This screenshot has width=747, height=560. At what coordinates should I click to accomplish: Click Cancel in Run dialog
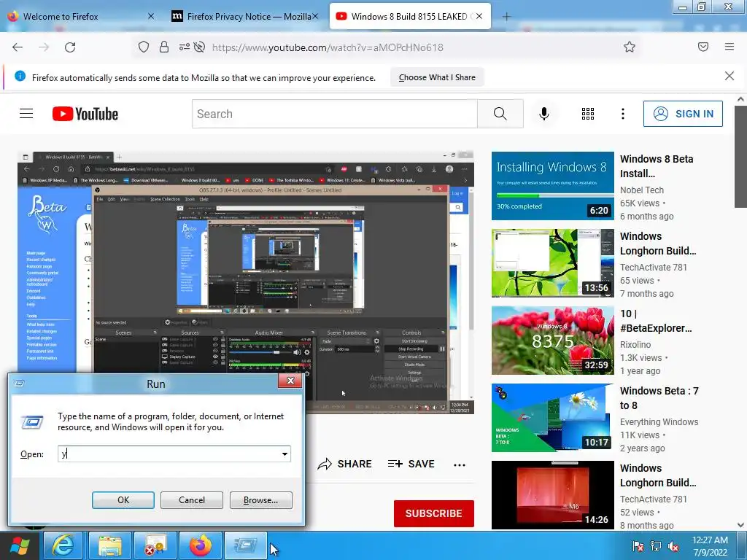tap(192, 500)
